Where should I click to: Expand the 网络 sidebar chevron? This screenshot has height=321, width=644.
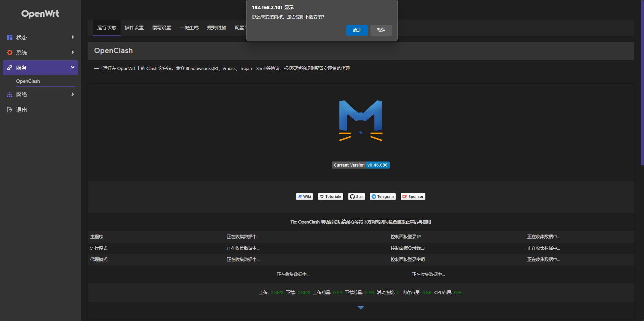coord(72,95)
